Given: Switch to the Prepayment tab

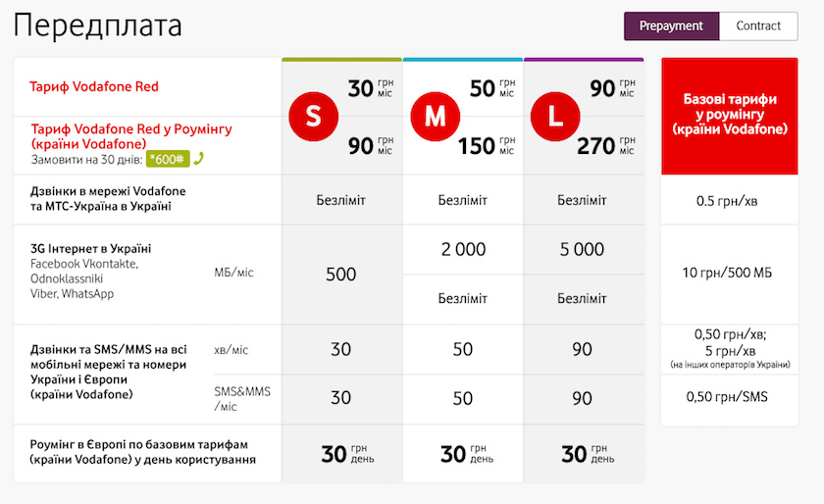Looking at the screenshot, I should 671,25.
